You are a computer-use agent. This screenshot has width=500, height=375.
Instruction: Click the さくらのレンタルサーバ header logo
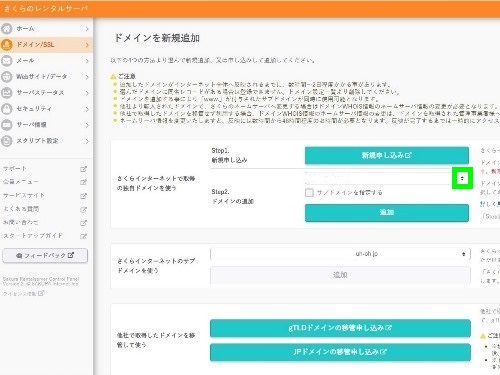click(46, 8)
